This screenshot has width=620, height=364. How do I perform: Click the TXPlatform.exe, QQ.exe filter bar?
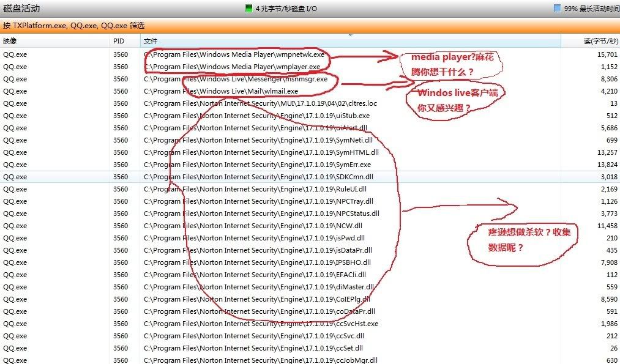[x=310, y=26]
